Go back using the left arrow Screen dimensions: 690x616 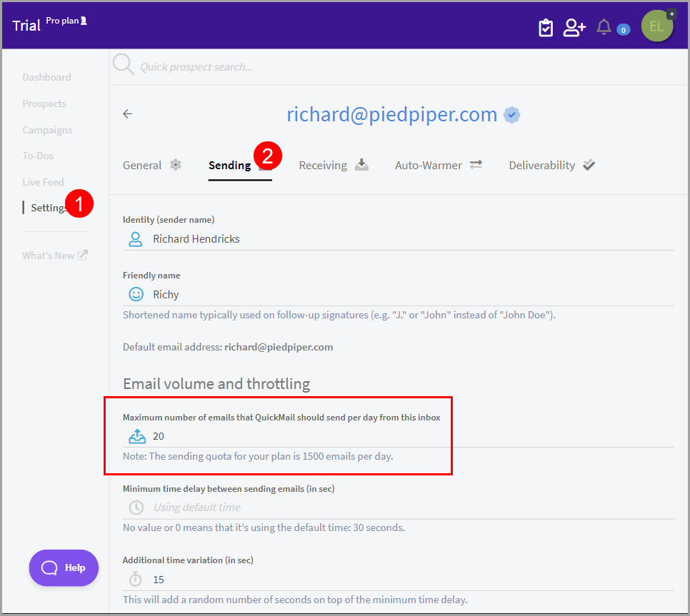point(128,114)
